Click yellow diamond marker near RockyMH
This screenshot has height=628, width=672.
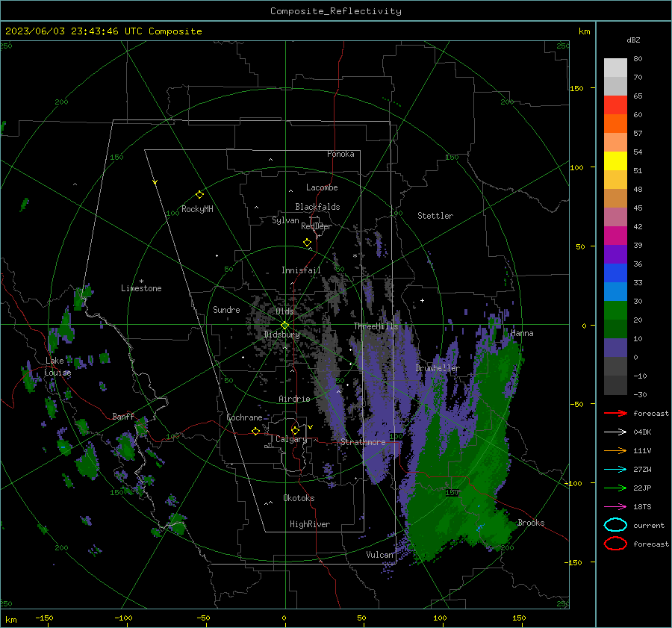[199, 195]
